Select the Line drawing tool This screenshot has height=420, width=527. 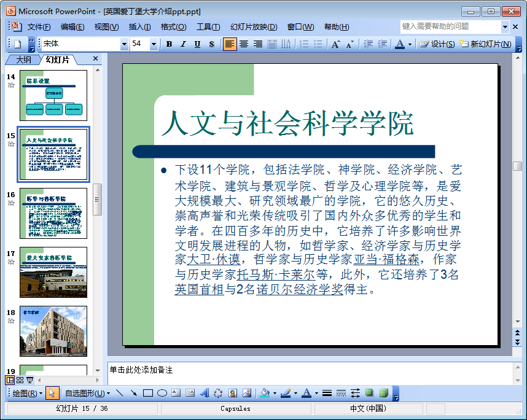coord(119,393)
